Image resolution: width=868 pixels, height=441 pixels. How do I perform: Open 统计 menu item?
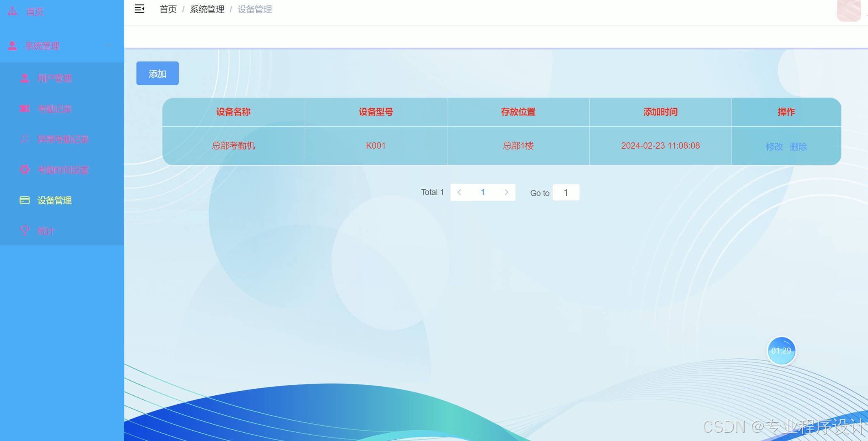[62, 231]
